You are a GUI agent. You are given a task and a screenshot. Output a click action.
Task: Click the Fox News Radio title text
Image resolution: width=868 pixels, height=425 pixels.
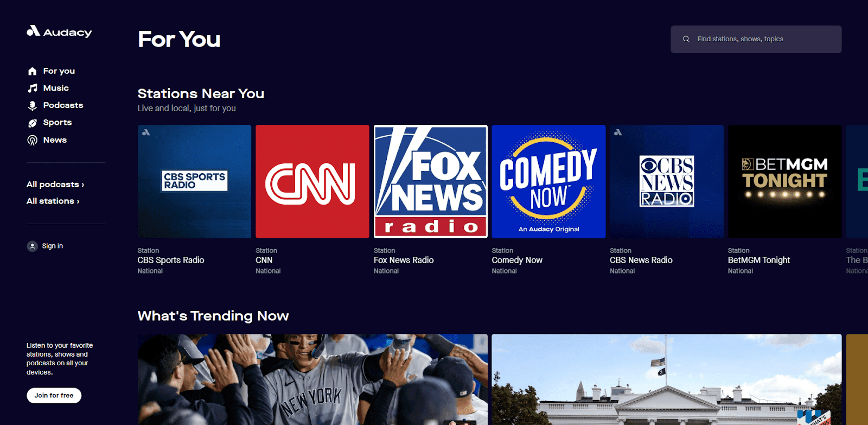[x=404, y=260]
